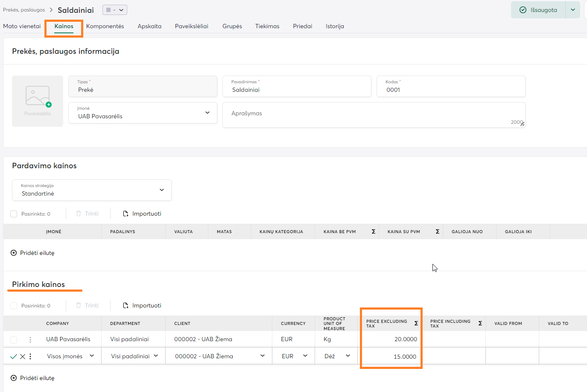Switch to the Komponentės tab

coord(105,26)
